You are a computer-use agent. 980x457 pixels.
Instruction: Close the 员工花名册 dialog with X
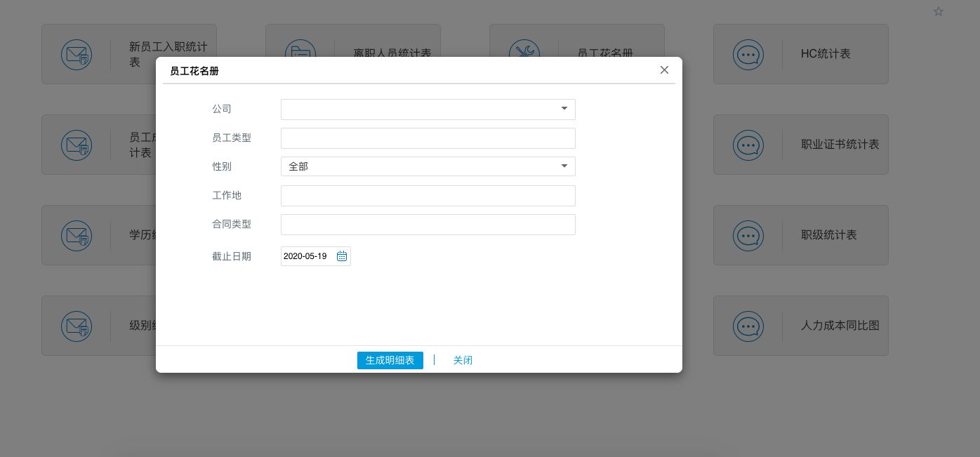click(664, 70)
